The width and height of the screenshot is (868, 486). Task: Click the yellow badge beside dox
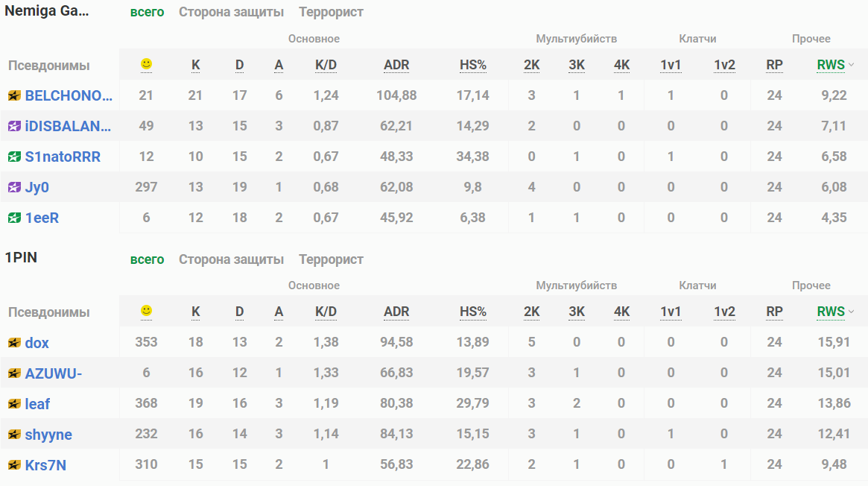tap(14, 343)
